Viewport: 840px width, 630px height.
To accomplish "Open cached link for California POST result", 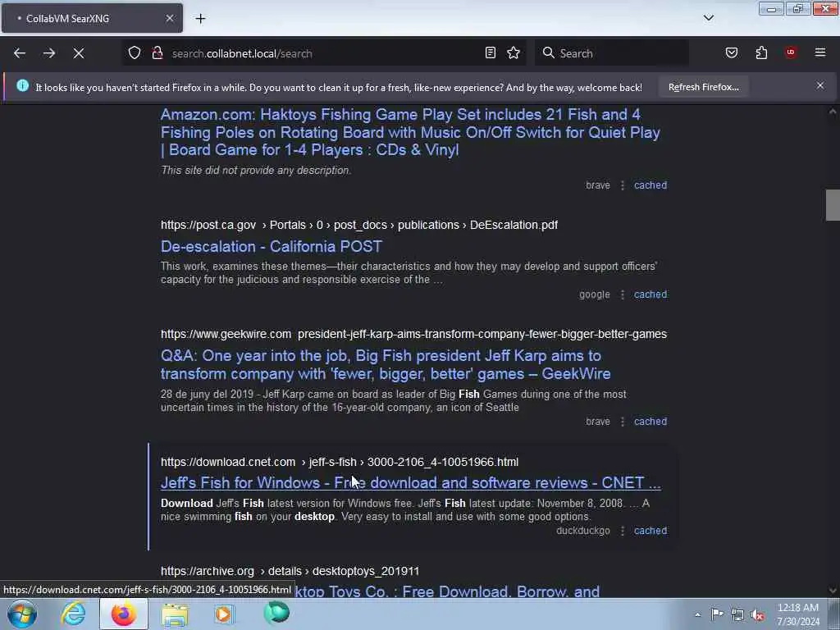I will [651, 294].
